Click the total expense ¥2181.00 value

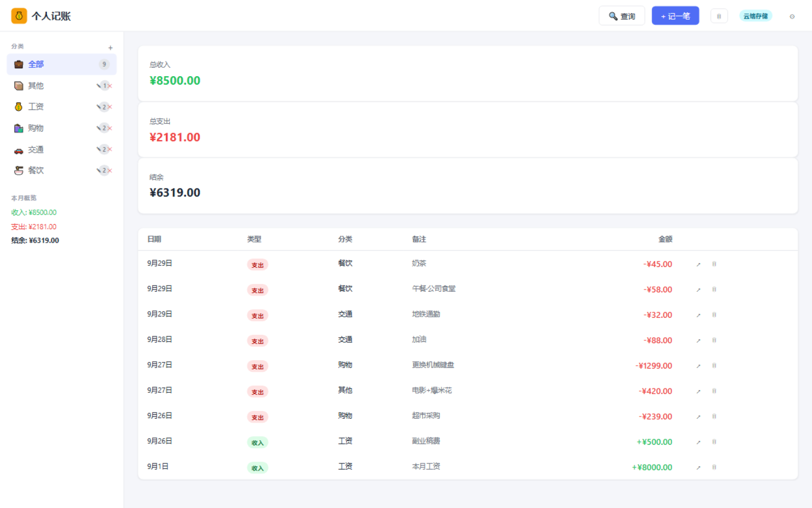(175, 137)
